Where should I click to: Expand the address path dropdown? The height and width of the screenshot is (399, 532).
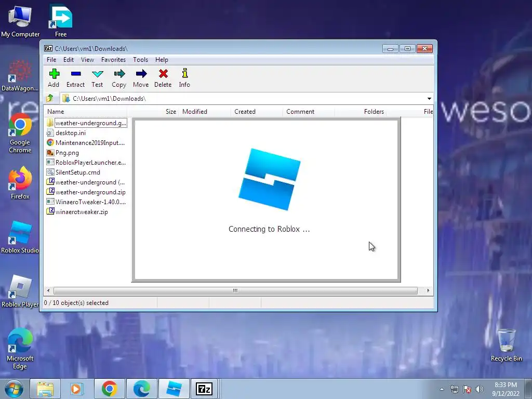coord(429,99)
